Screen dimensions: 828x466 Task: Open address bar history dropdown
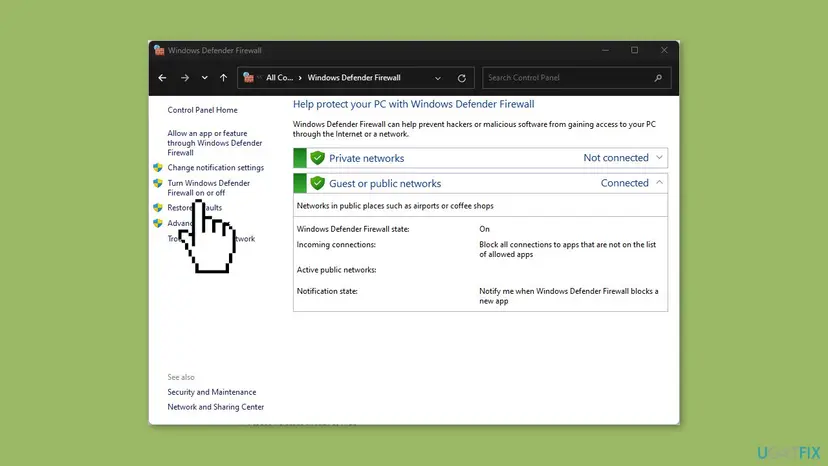[x=438, y=78]
